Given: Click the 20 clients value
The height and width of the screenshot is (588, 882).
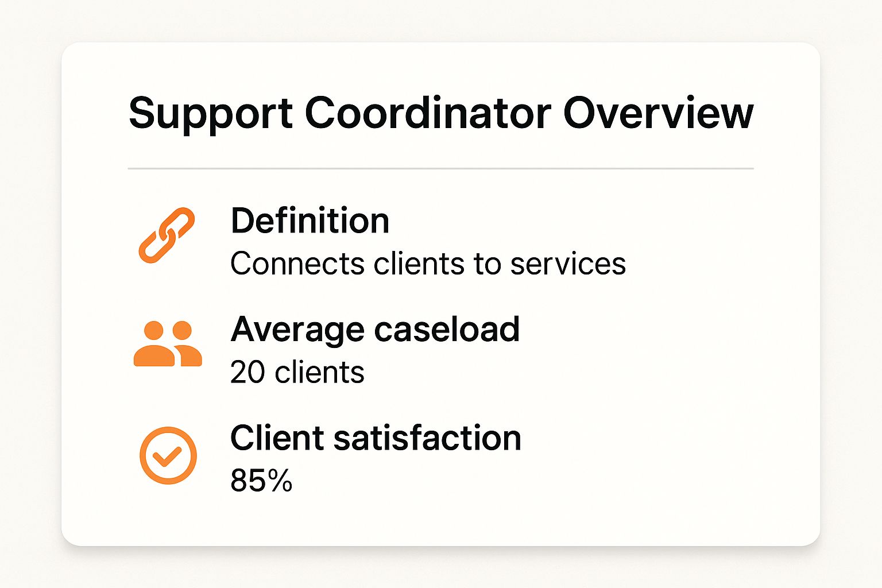Looking at the screenshot, I should (x=297, y=372).
